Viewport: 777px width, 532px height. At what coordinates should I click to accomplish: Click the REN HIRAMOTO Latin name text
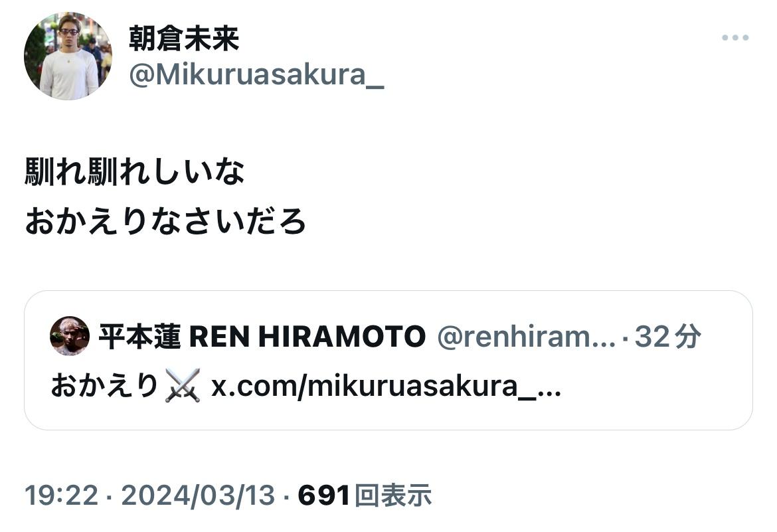[307, 337]
